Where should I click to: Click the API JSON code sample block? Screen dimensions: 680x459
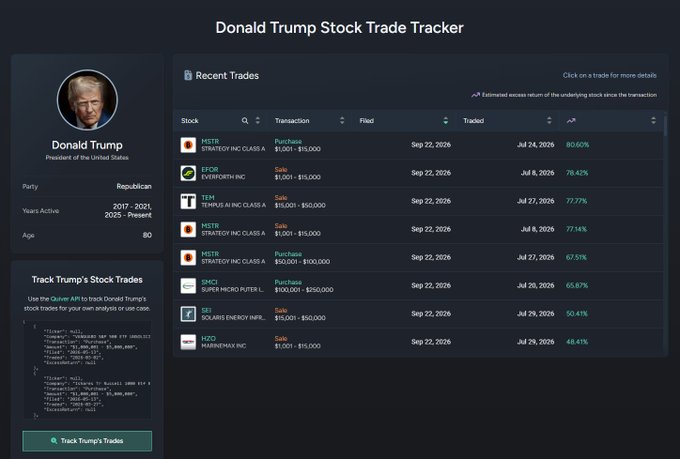click(x=87, y=370)
